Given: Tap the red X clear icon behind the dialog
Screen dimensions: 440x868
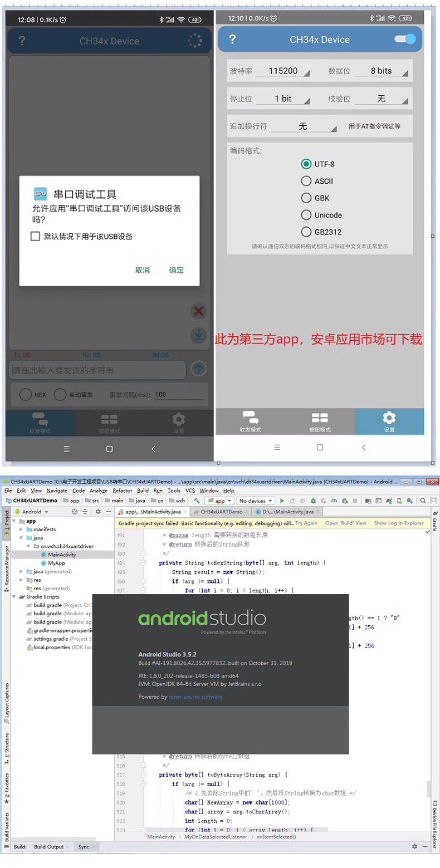Looking at the screenshot, I should 198,311.
